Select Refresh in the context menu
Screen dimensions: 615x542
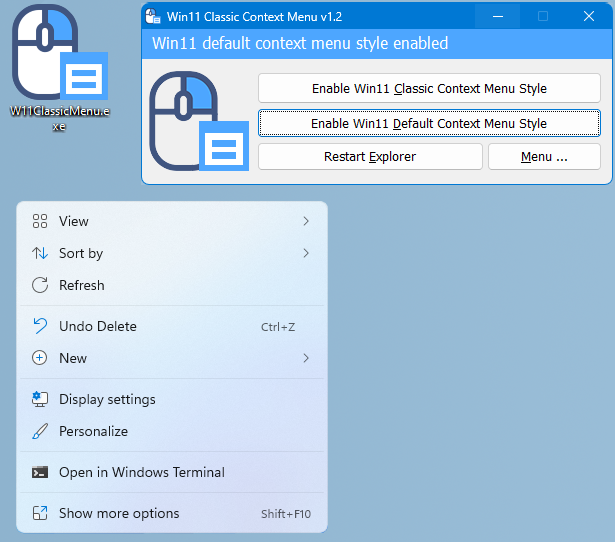pos(172,285)
